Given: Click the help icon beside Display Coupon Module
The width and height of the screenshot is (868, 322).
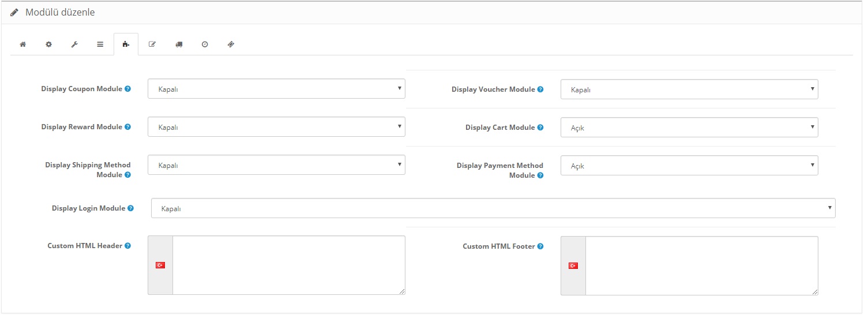Looking at the screenshot, I should pyautogui.click(x=128, y=89).
